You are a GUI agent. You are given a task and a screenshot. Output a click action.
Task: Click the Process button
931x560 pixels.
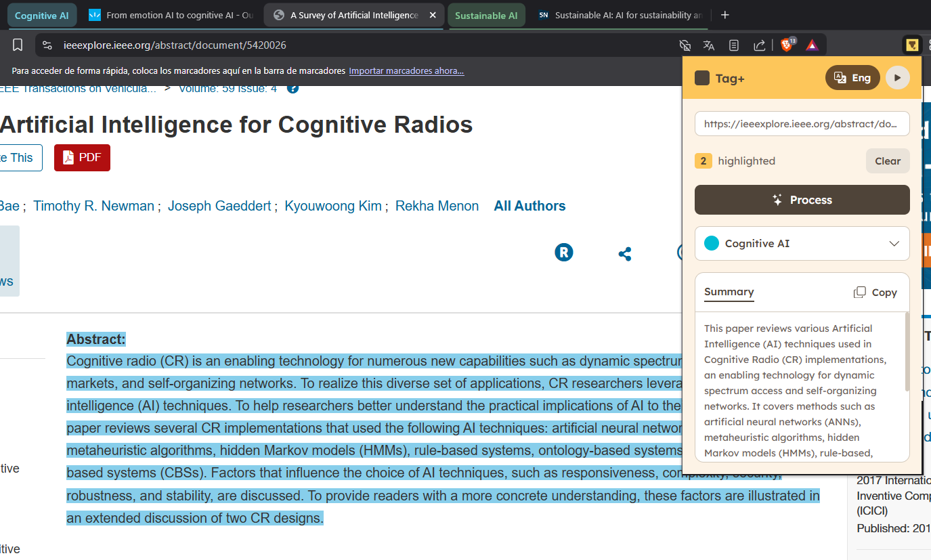click(x=802, y=200)
